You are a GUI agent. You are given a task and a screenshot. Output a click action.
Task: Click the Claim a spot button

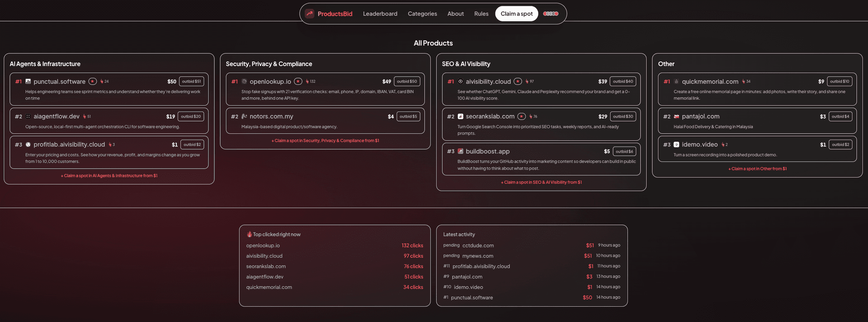[517, 14]
